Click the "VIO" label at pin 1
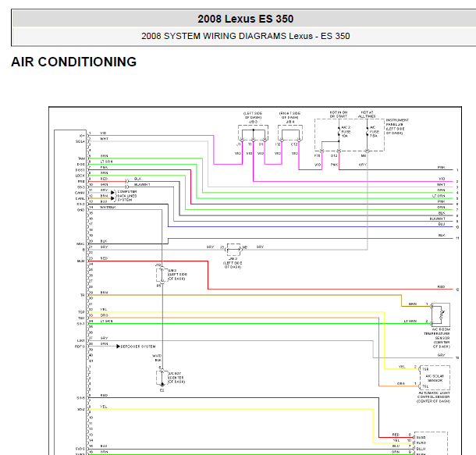 (x=103, y=133)
